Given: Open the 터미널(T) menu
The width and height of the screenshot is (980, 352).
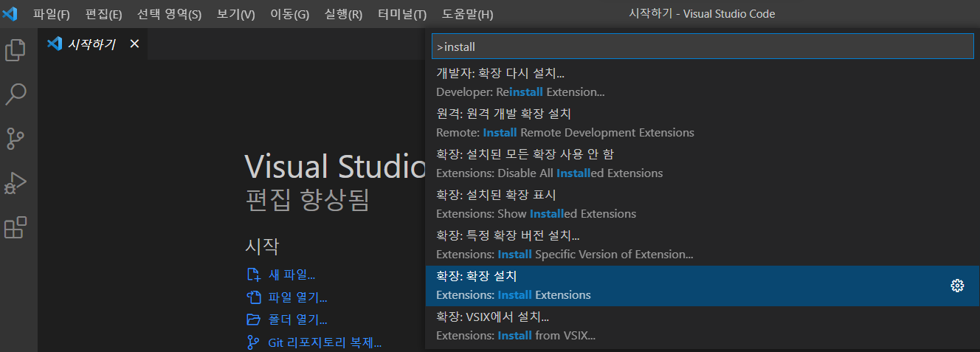Looking at the screenshot, I should (x=401, y=14).
